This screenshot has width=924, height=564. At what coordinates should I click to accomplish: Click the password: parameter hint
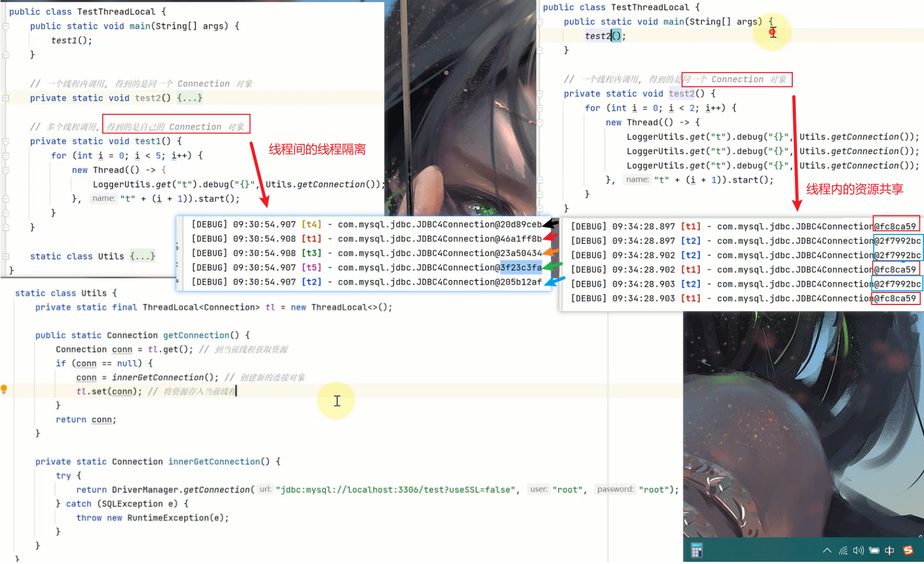click(x=616, y=490)
